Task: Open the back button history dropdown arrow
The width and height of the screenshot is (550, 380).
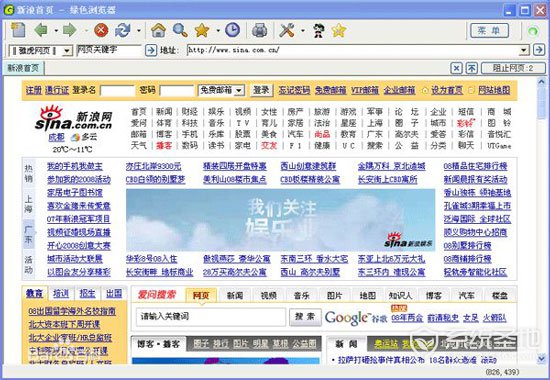Action: coord(56,31)
